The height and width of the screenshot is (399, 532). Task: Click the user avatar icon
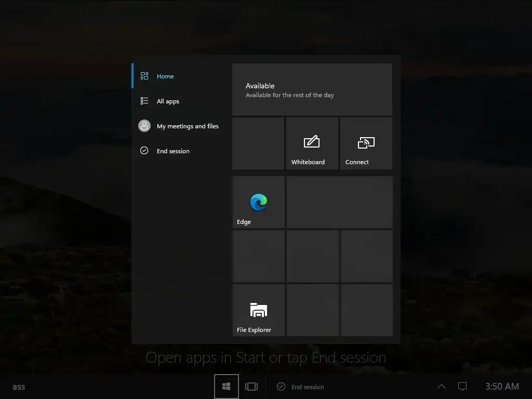(144, 126)
